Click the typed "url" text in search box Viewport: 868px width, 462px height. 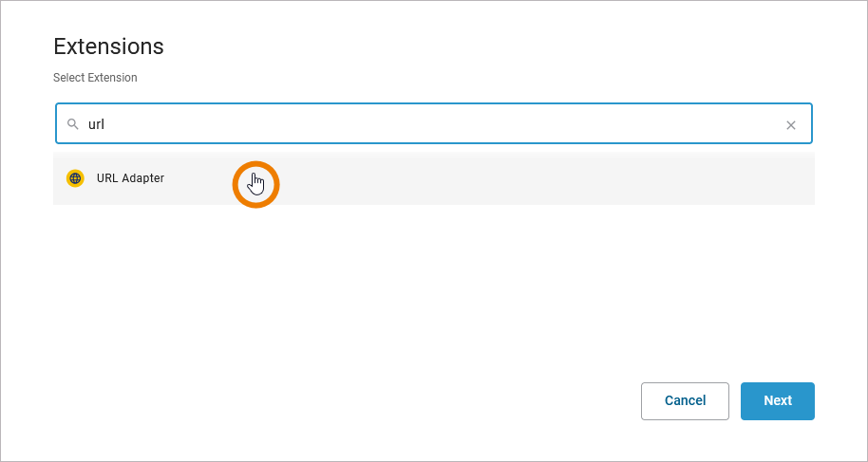[x=96, y=124]
